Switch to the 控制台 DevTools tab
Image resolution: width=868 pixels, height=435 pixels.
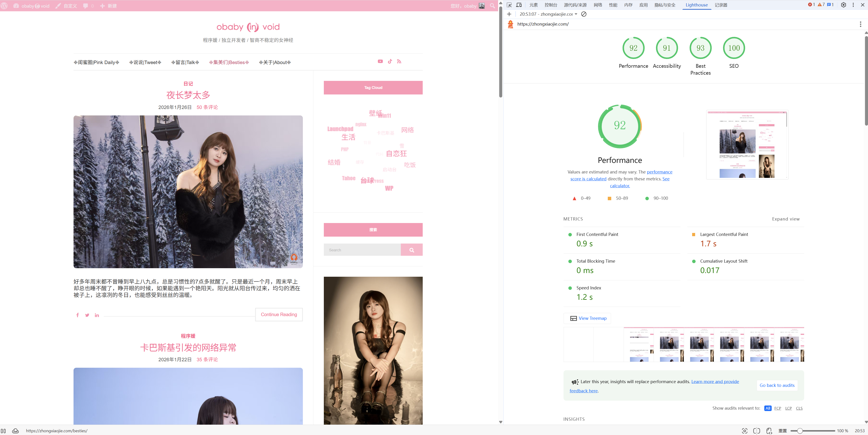[551, 5]
